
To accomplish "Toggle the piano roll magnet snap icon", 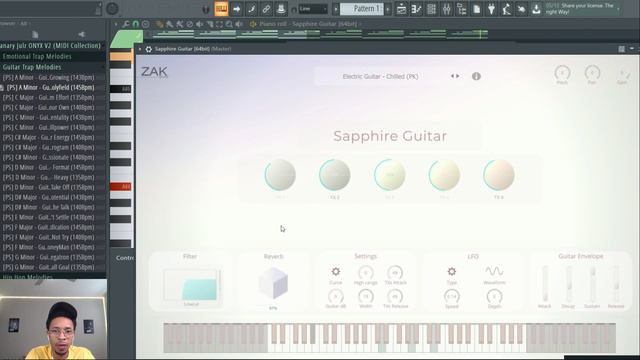I will point(136,24).
